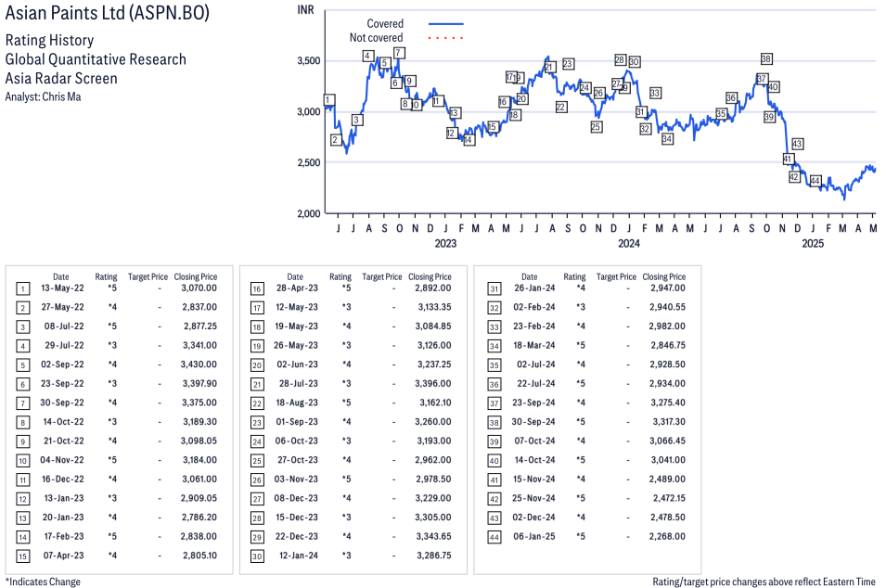The width and height of the screenshot is (886, 588).
Task: Click the 2,000 y-axis label
Action: tap(309, 213)
